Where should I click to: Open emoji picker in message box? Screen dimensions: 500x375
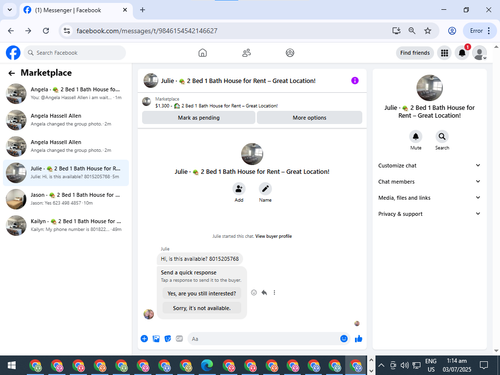point(344,339)
